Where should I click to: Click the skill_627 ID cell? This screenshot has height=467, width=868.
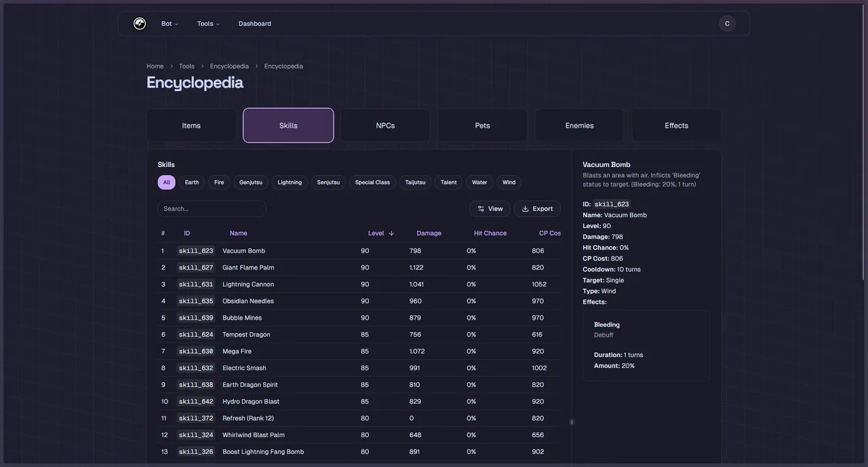pyautogui.click(x=196, y=267)
